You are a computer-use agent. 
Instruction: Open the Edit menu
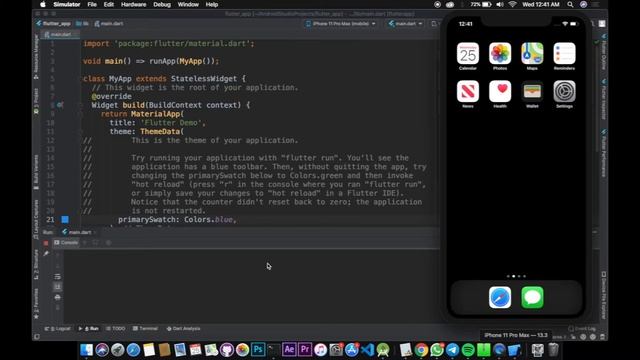click(109, 4)
